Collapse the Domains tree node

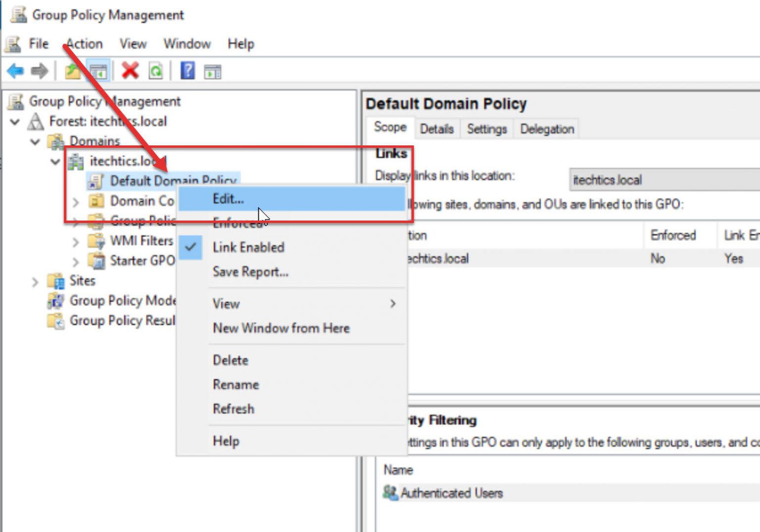click(35, 141)
